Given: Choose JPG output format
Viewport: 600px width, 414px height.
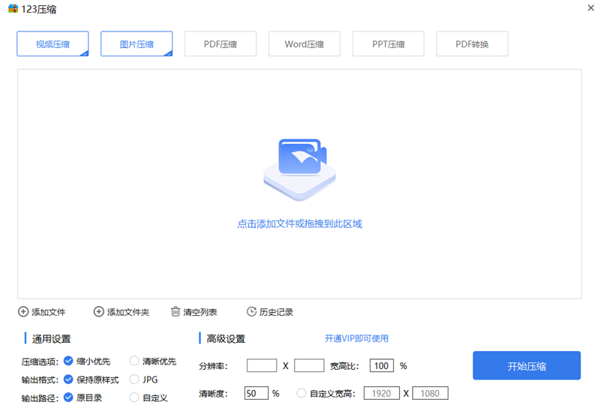Looking at the screenshot, I should pyautogui.click(x=135, y=379).
